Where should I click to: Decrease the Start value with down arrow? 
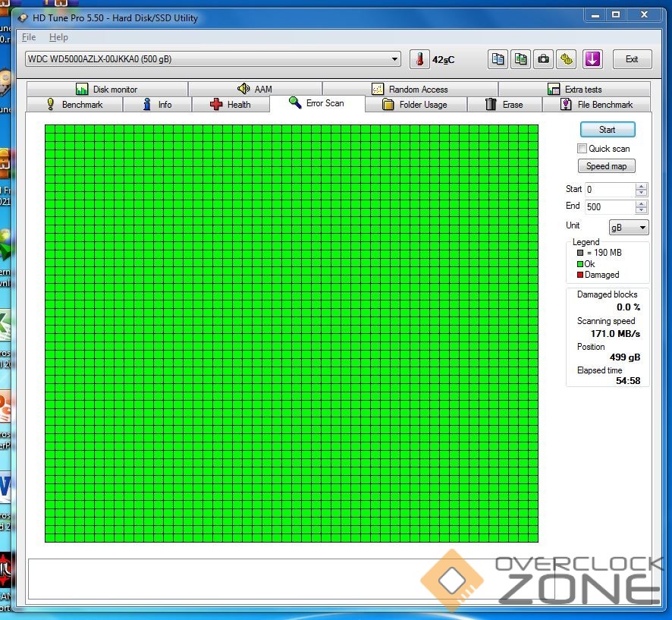tap(641, 194)
